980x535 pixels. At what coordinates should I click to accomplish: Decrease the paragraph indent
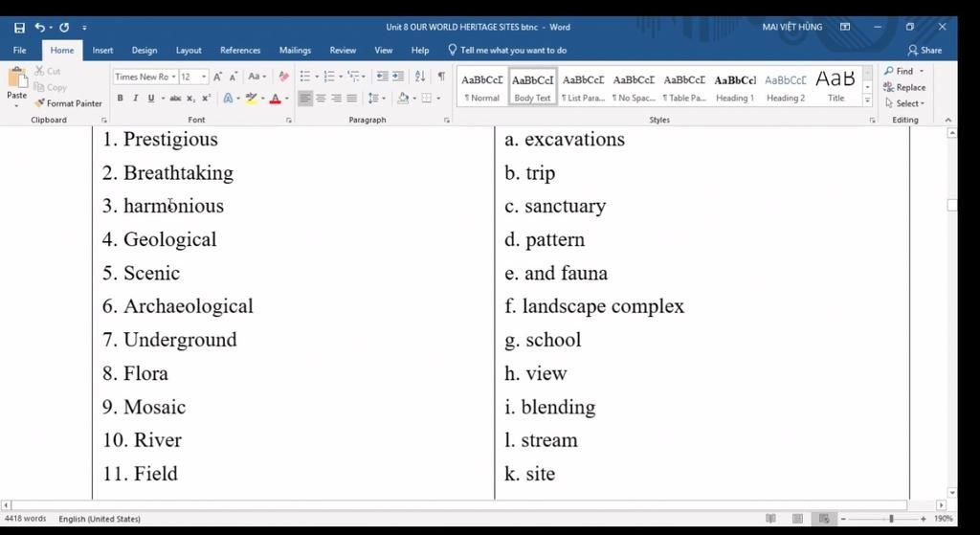coord(383,77)
